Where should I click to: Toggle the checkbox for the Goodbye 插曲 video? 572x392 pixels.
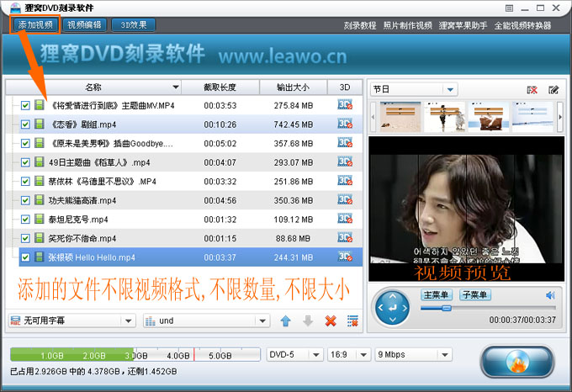(x=25, y=143)
